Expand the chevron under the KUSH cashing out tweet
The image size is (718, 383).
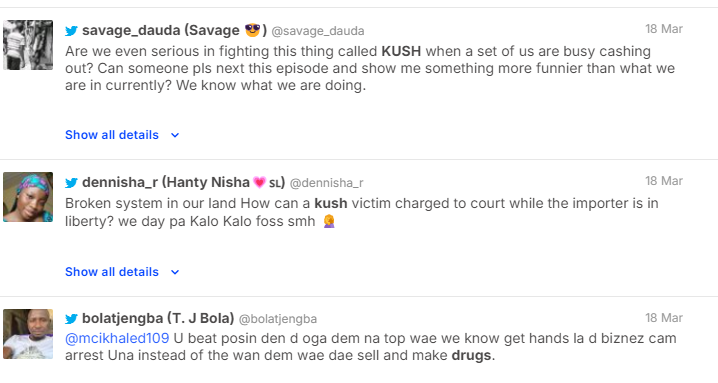point(175,135)
